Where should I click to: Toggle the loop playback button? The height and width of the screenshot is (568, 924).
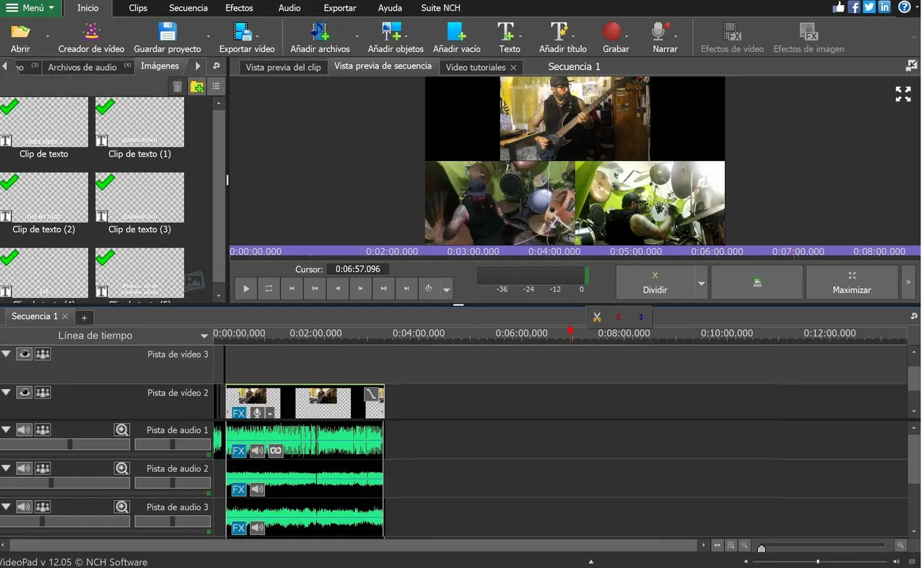269,289
